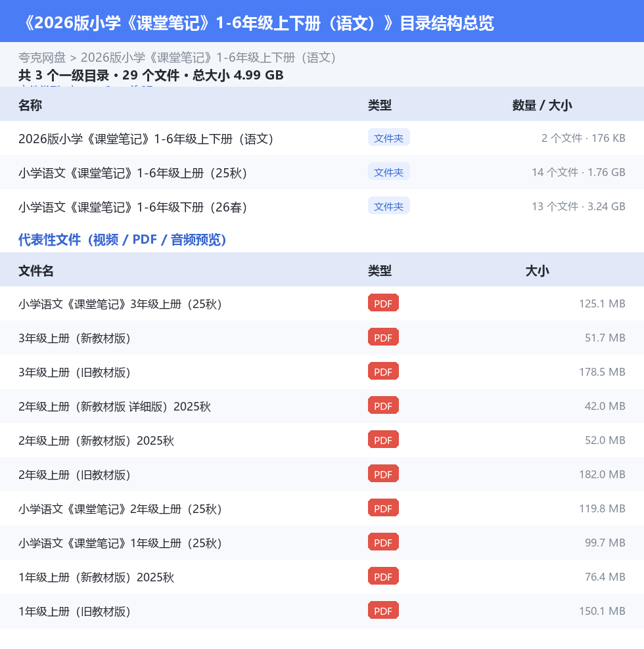This screenshot has height=649, width=644.
Task: Select the size value 99.7 MB
Action: click(x=605, y=543)
